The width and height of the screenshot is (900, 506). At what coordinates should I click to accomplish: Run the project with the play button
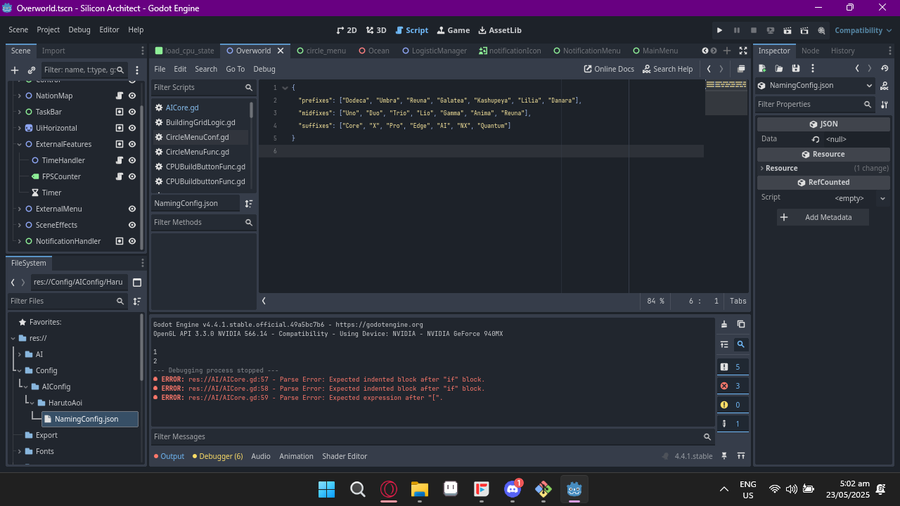pyautogui.click(x=719, y=30)
